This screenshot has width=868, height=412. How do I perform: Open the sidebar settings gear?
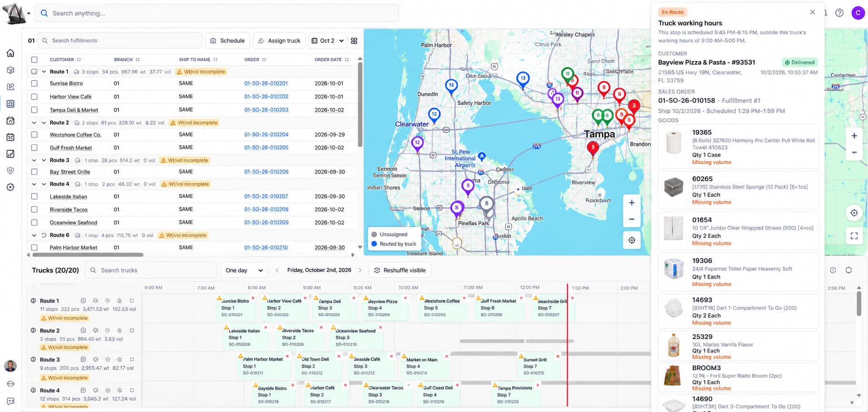point(10,187)
